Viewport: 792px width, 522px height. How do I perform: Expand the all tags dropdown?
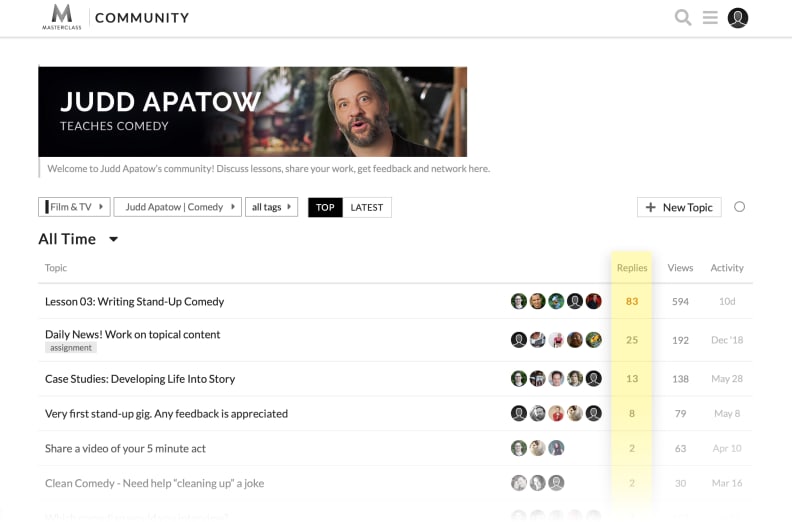pyautogui.click(x=271, y=207)
